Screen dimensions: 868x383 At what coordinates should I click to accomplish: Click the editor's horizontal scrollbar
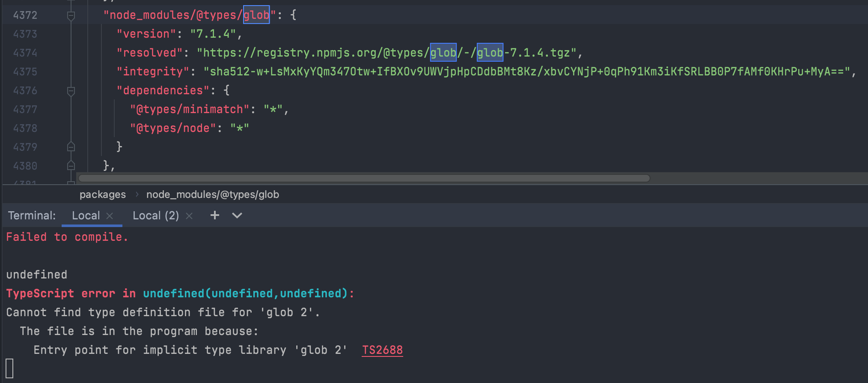click(364, 178)
